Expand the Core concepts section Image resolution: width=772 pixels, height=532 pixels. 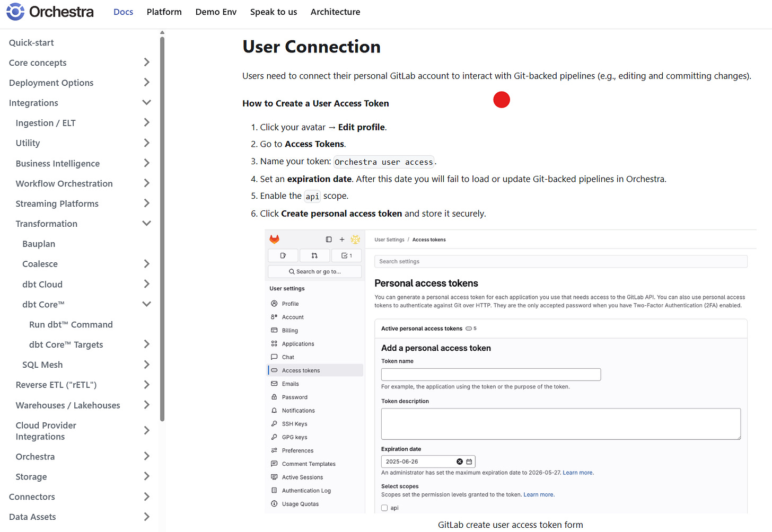tap(147, 63)
